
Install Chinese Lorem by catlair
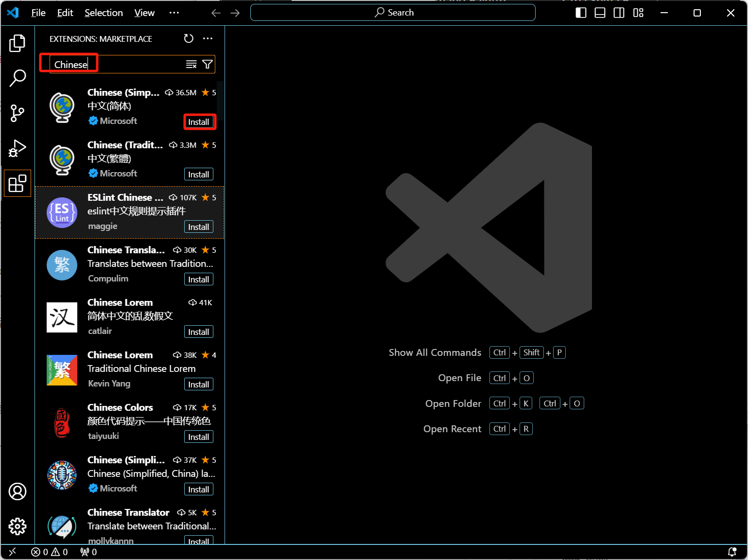(199, 332)
